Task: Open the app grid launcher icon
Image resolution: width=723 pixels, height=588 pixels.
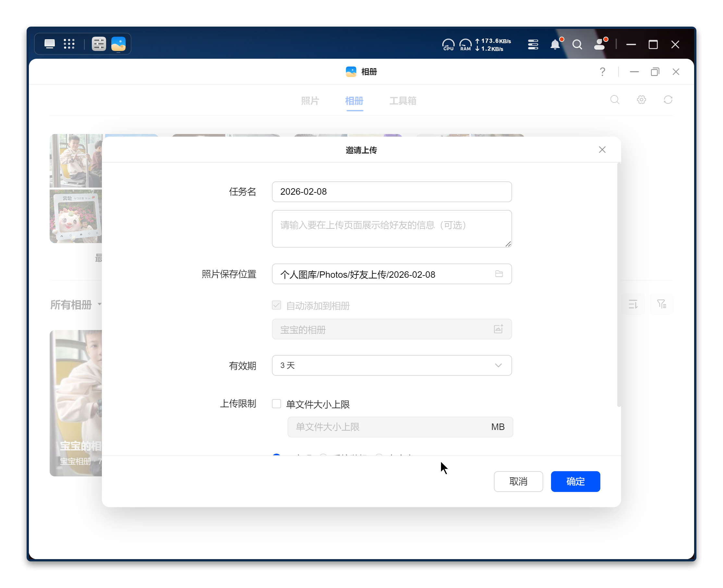Action: (69, 44)
